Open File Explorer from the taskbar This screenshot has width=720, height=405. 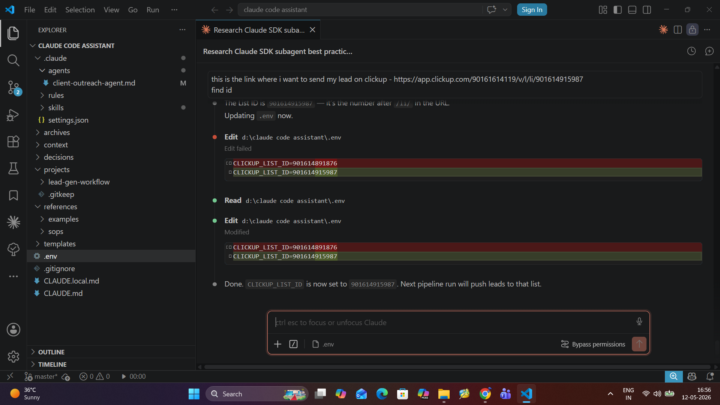click(444, 394)
